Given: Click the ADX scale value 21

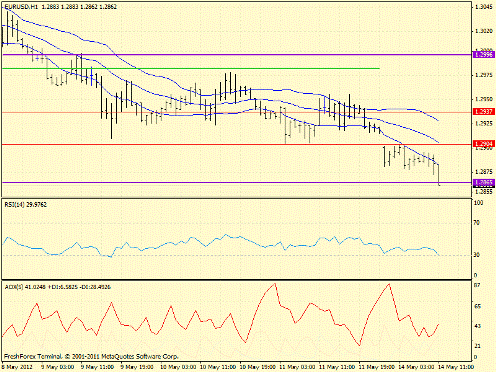Looking at the screenshot, I should coord(477,346).
